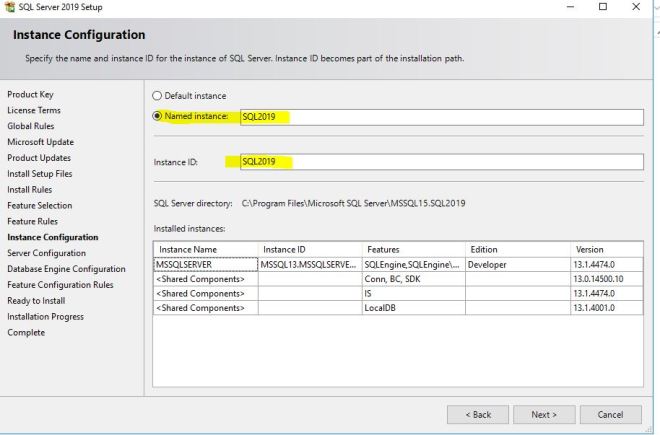Select the Default instance radio button
Image resolution: width=660 pixels, height=435 pixels.
(157, 96)
